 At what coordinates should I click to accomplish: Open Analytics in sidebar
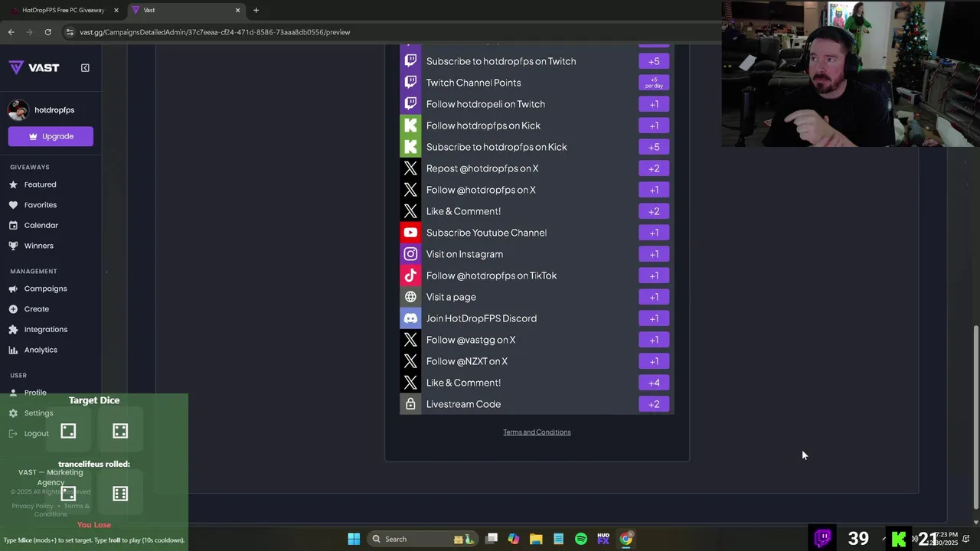pyautogui.click(x=41, y=350)
